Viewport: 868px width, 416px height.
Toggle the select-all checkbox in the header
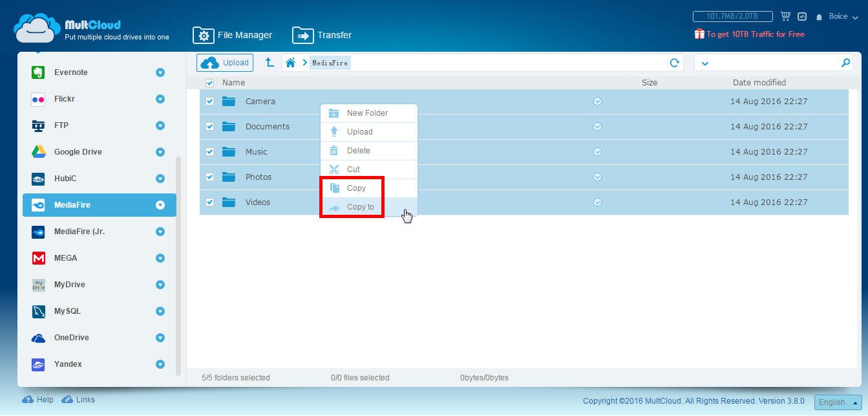coord(209,83)
